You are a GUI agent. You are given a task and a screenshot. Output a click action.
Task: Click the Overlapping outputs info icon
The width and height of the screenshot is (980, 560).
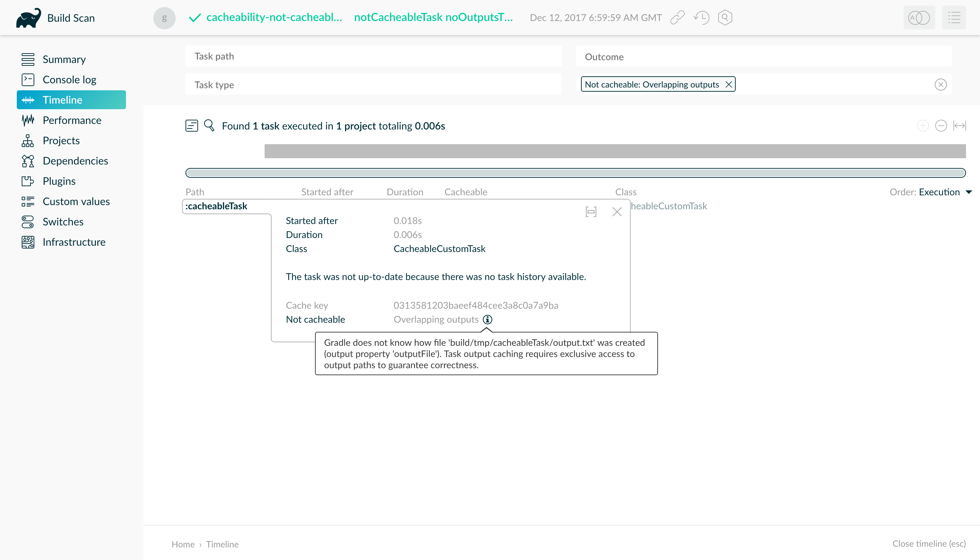click(x=489, y=320)
